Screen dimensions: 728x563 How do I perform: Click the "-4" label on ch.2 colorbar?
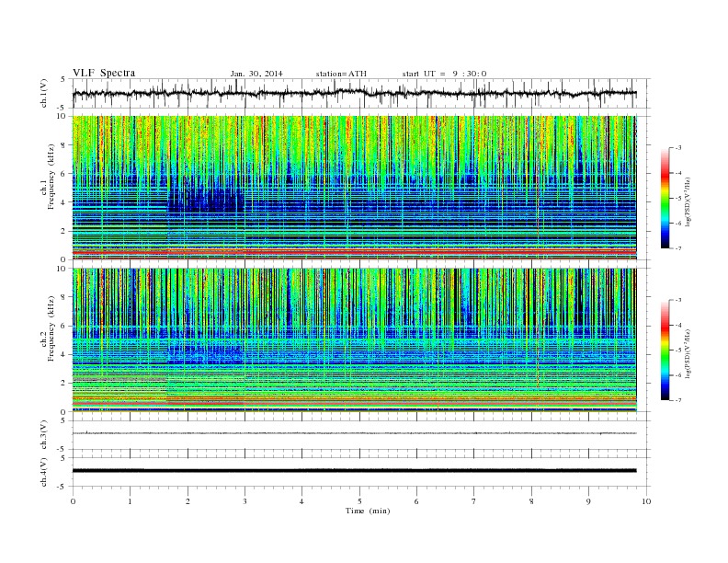click(678, 325)
